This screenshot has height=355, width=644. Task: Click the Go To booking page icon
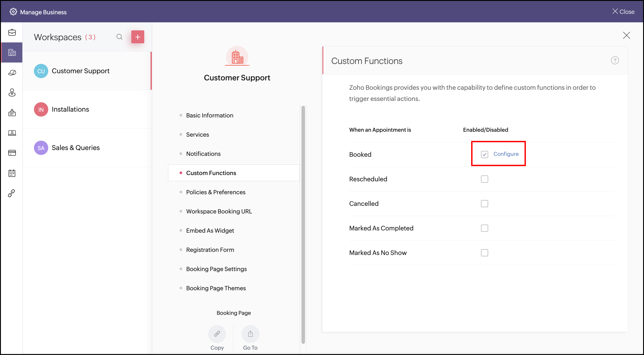[250, 334]
